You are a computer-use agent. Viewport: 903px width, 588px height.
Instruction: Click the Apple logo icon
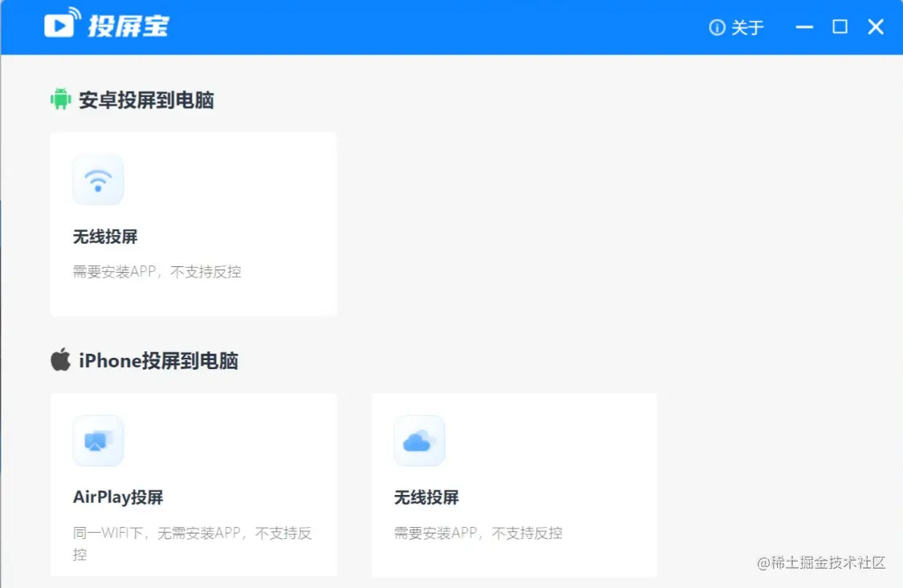tap(59, 359)
